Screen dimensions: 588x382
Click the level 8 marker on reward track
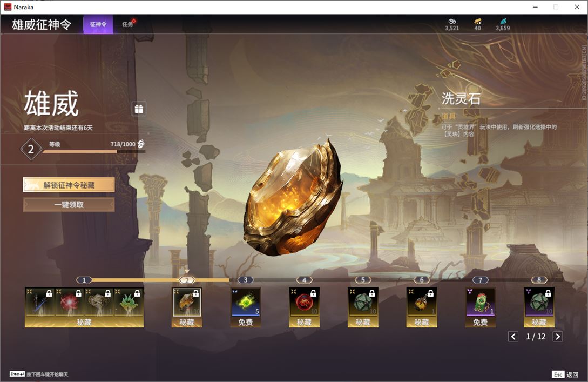pyautogui.click(x=539, y=280)
